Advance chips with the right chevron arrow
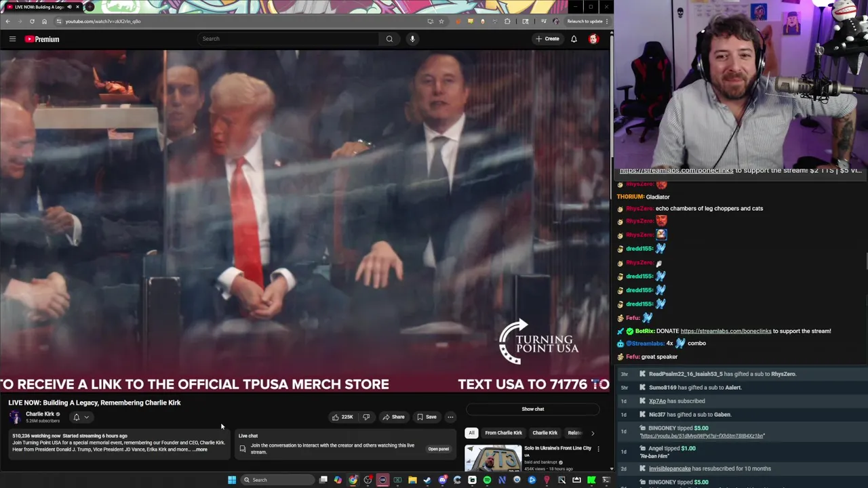868x488 pixels. pyautogui.click(x=593, y=432)
